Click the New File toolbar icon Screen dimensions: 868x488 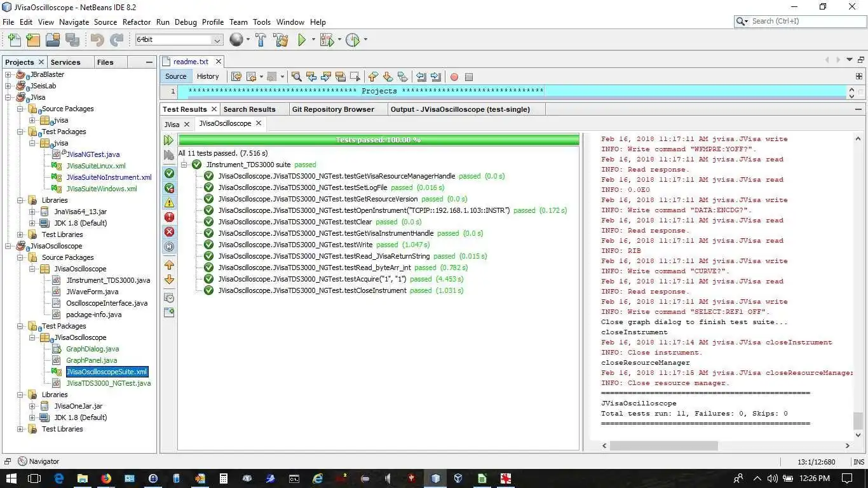tap(14, 40)
